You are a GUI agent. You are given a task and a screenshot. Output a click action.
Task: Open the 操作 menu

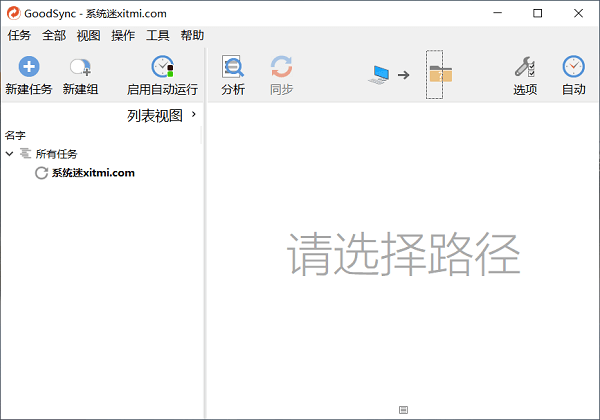pyautogui.click(x=123, y=36)
